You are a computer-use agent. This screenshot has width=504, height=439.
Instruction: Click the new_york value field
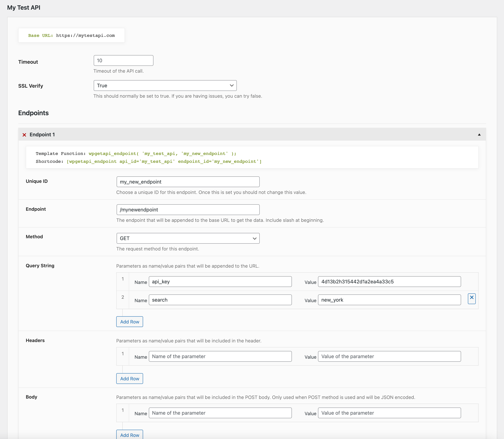pyautogui.click(x=389, y=300)
